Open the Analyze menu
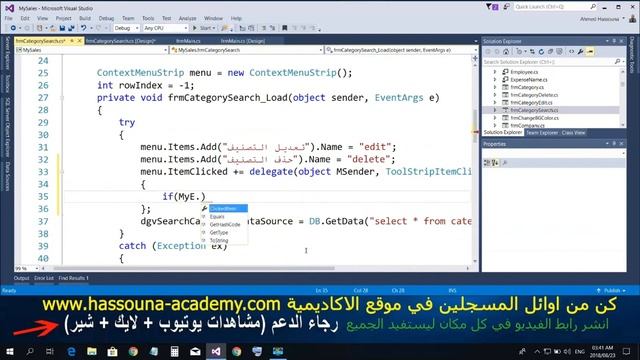 tap(187, 18)
